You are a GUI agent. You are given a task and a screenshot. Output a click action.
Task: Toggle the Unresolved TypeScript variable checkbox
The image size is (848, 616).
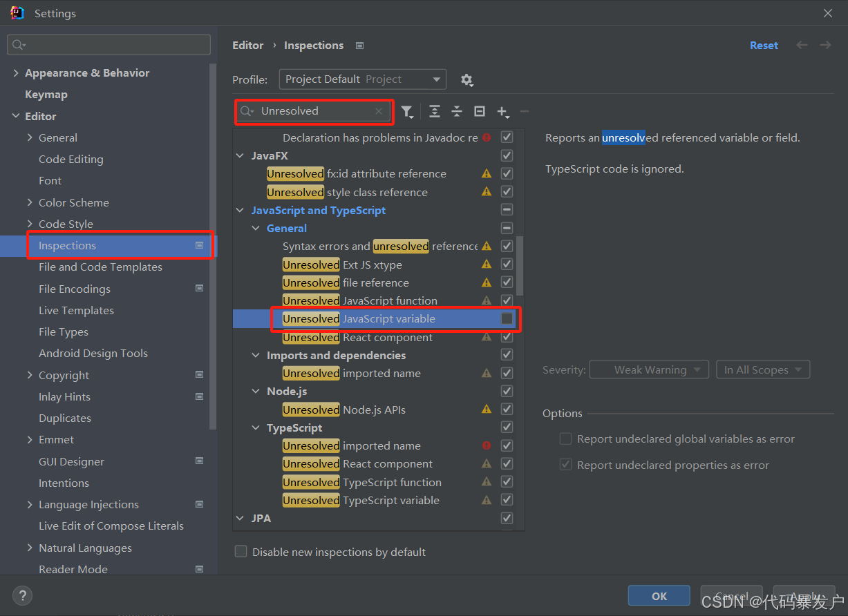507,500
